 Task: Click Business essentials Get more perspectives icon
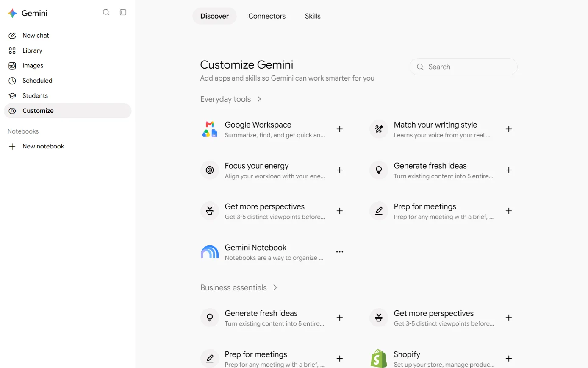379,318
